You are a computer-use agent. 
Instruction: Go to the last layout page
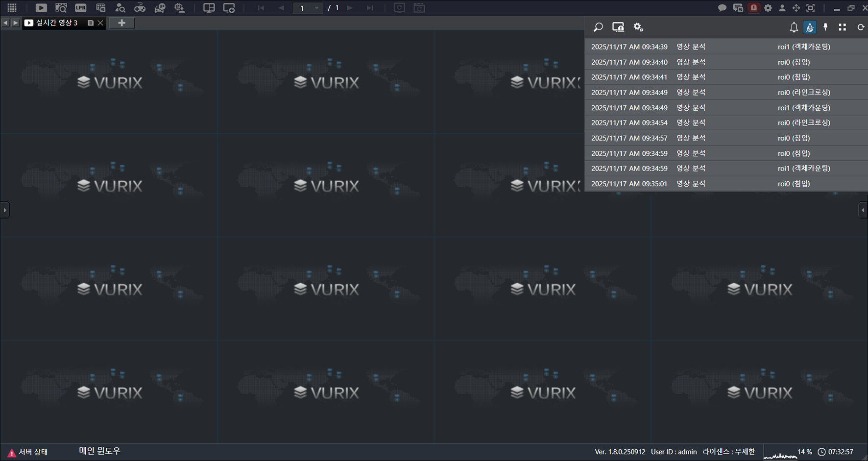click(370, 8)
